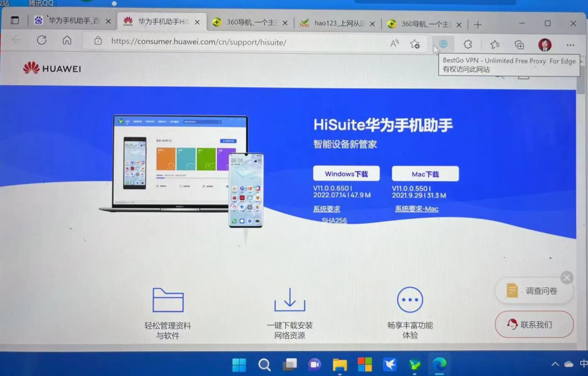Open Windows Start menu
The image size is (588, 376).
coord(239,365)
